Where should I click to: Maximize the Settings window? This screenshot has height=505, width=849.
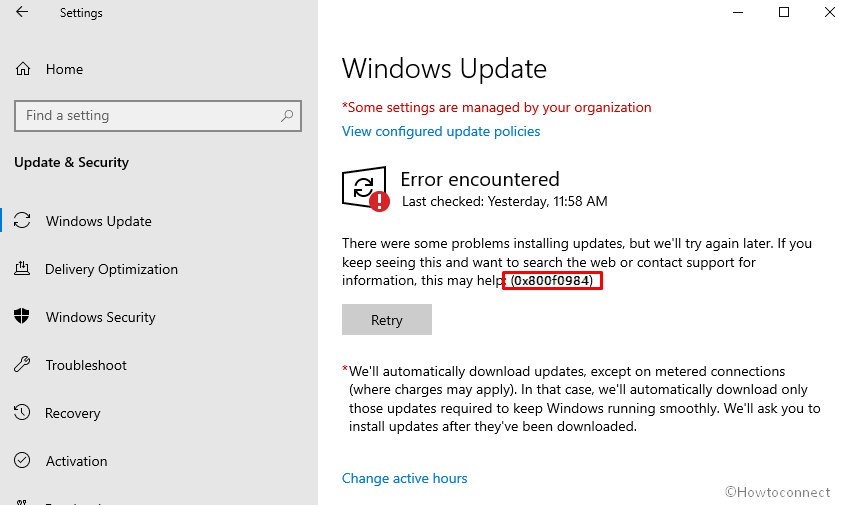[x=784, y=13]
